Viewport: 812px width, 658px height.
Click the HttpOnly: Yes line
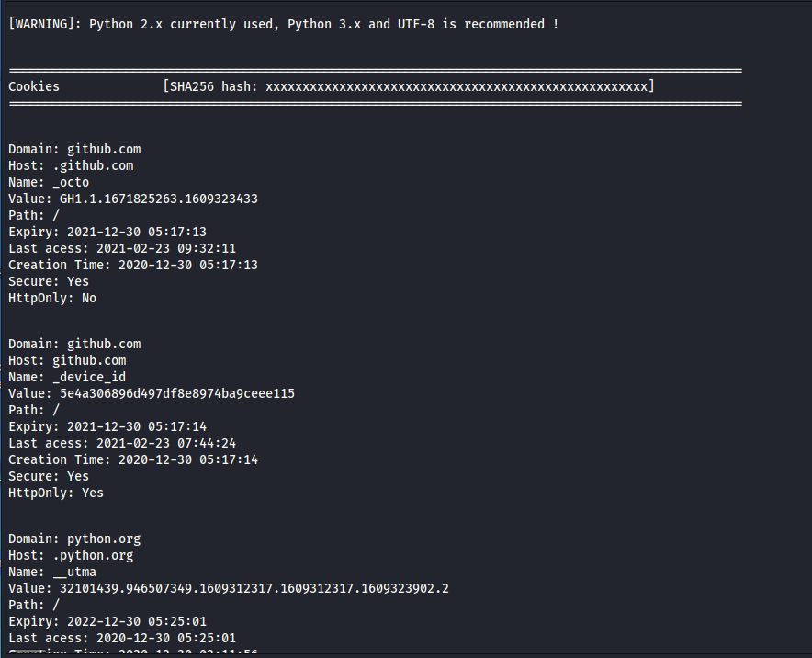click(x=56, y=493)
